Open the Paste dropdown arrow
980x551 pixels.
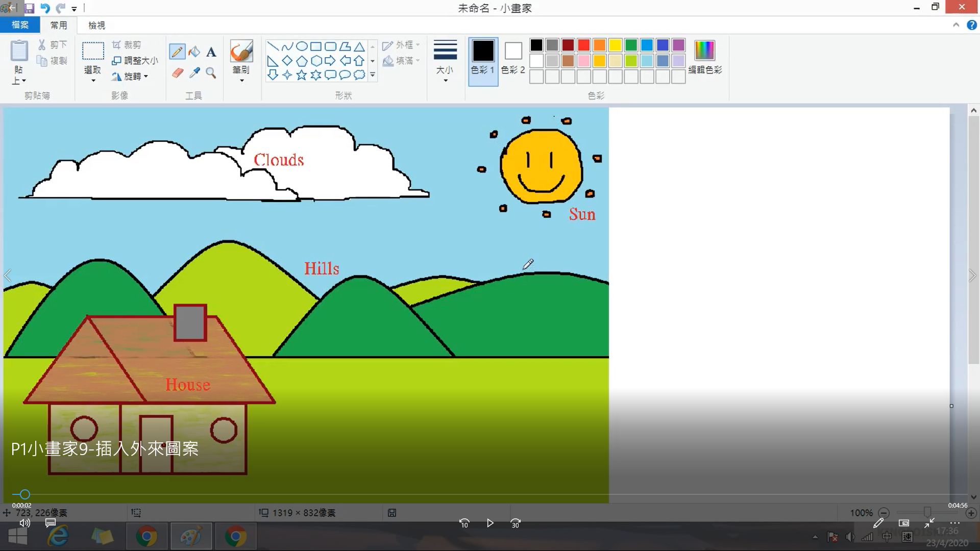(x=23, y=81)
